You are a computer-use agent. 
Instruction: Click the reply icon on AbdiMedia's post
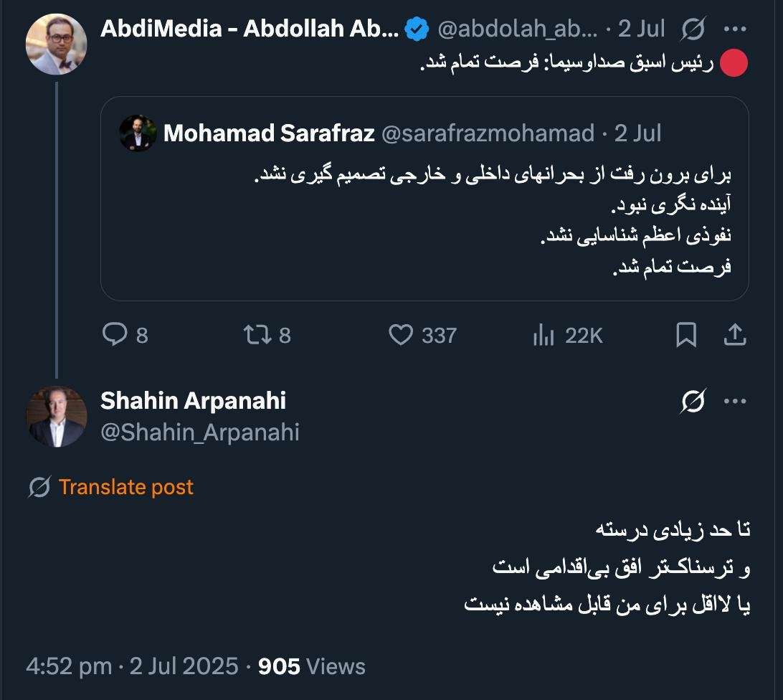coord(115,335)
